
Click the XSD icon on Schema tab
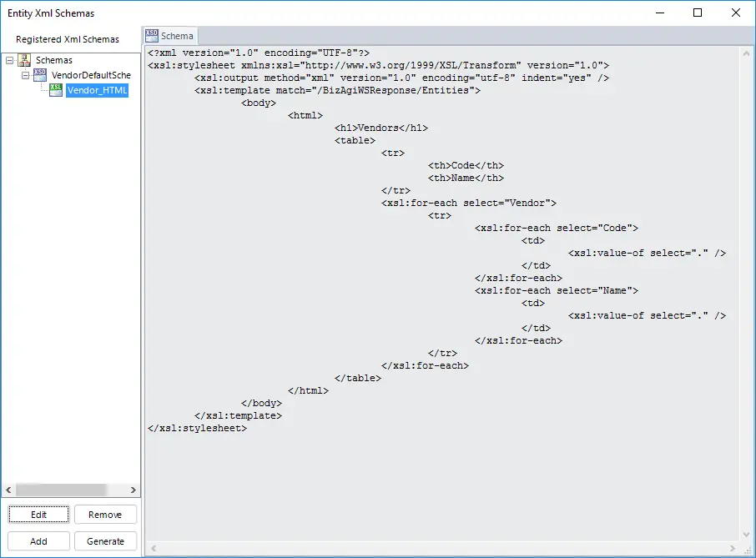[152, 36]
